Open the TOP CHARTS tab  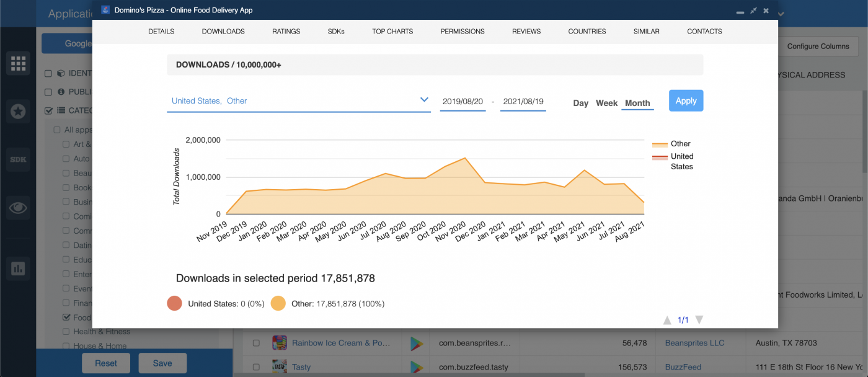pyautogui.click(x=392, y=31)
